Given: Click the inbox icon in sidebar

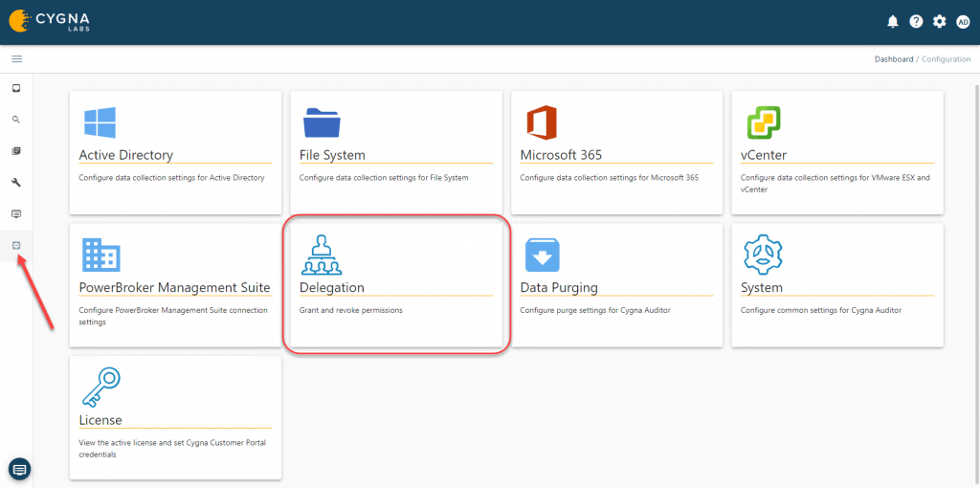Looking at the screenshot, I should tap(16, 88).
